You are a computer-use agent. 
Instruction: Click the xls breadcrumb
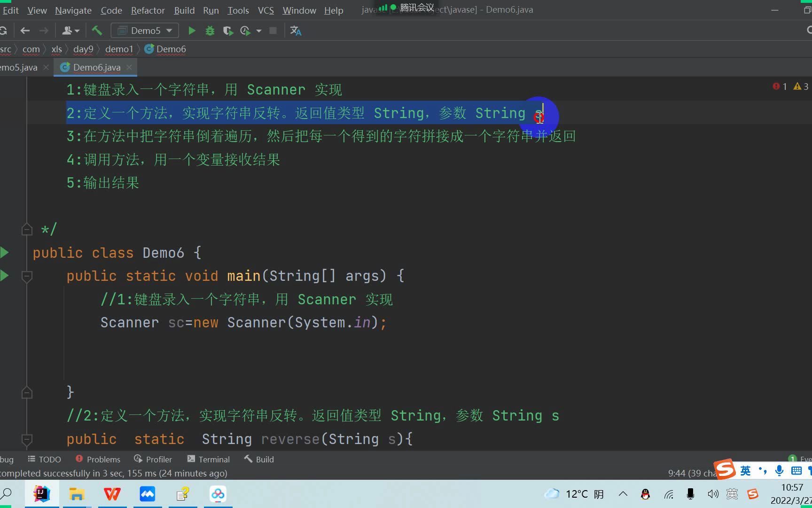pyautogui.click(x=56, y=49)
